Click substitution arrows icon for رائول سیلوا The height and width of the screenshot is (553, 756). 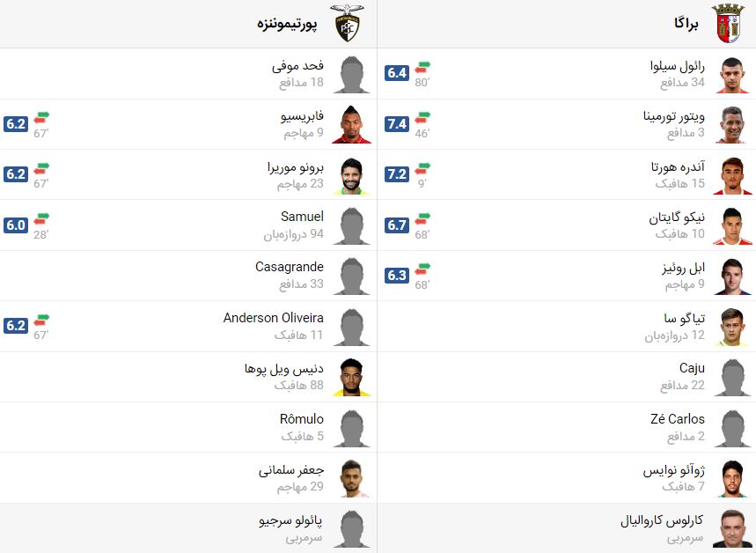tap(422, 68)
